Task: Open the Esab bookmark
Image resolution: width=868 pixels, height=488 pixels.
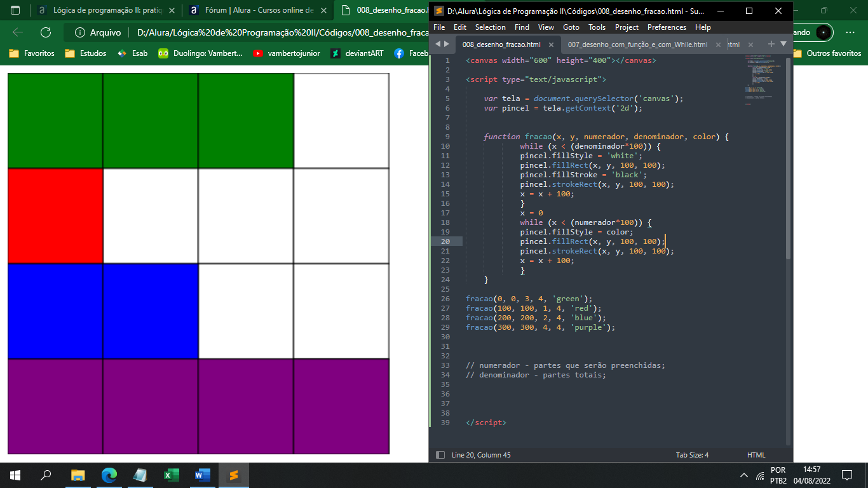Action: [x=132, y=53]
